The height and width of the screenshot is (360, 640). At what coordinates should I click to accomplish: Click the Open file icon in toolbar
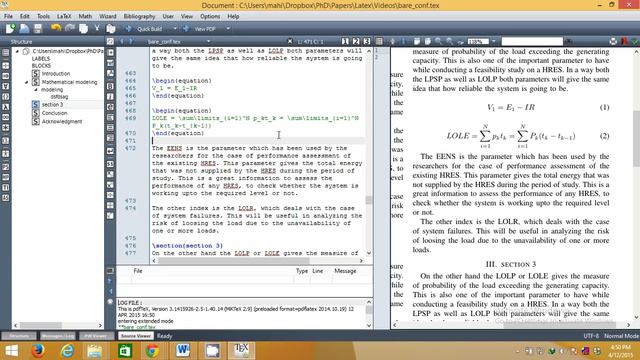24,28
